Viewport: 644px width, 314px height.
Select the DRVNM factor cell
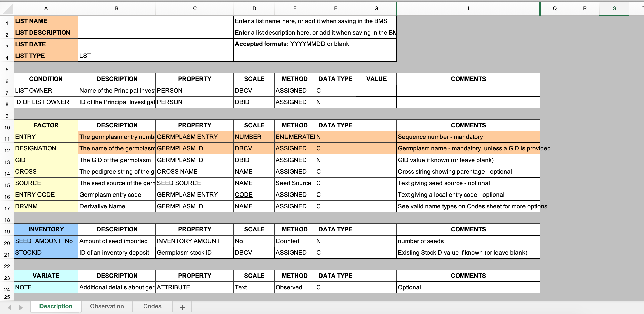coord(46,206)
